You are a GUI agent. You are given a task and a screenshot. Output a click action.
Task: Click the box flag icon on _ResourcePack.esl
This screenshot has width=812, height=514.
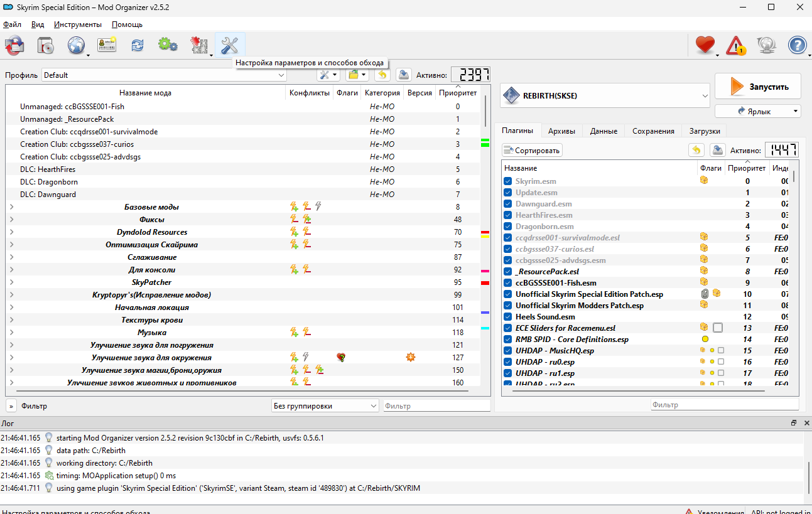pyautogui.click(x=704, y=271)
